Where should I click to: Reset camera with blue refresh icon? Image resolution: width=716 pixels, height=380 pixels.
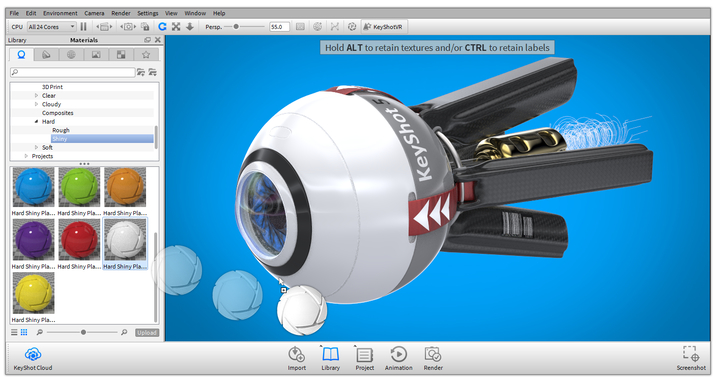[x=162, y=27]
